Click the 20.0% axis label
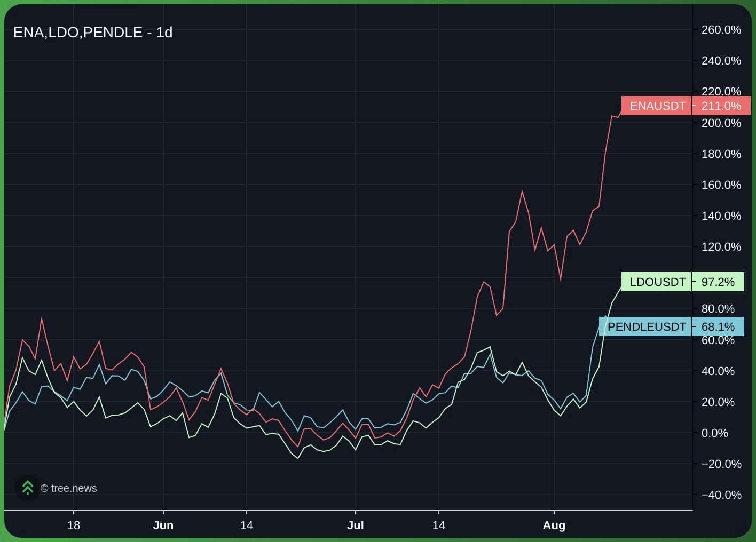Viewport: 756px width, 542px height. [x=718, y=402]
